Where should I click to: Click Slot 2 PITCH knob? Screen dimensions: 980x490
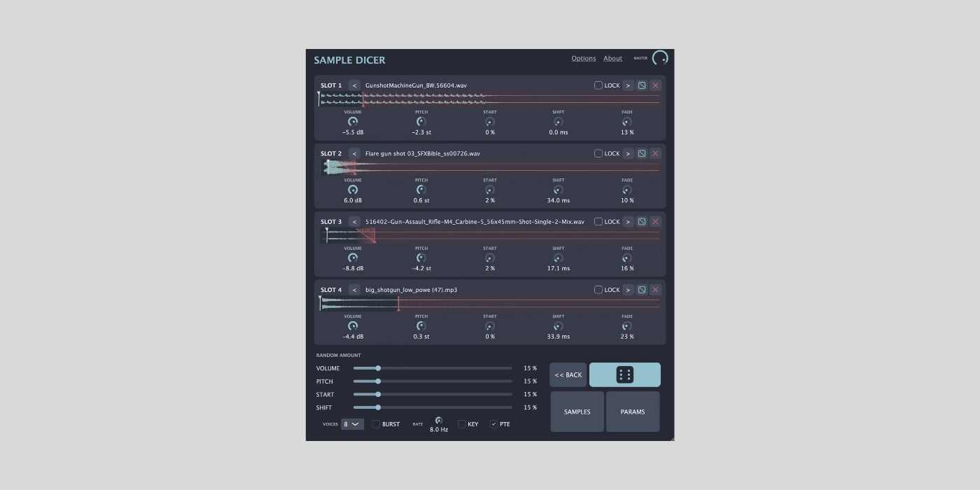(x=421, y=190)
